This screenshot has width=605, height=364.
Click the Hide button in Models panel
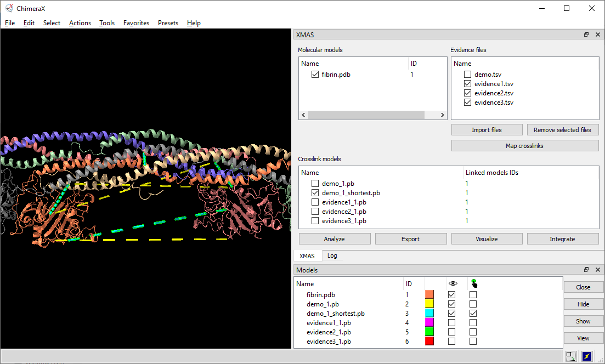(x=583, y=304)
